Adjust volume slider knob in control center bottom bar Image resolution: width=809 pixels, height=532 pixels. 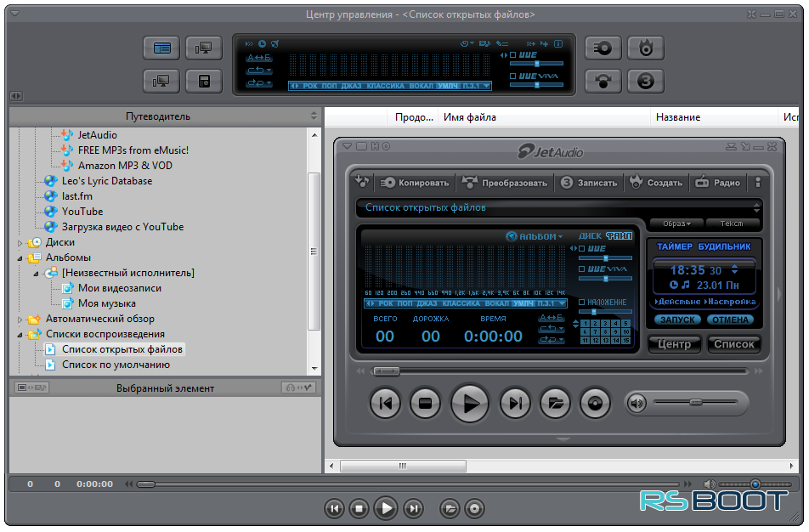[755, 484]
